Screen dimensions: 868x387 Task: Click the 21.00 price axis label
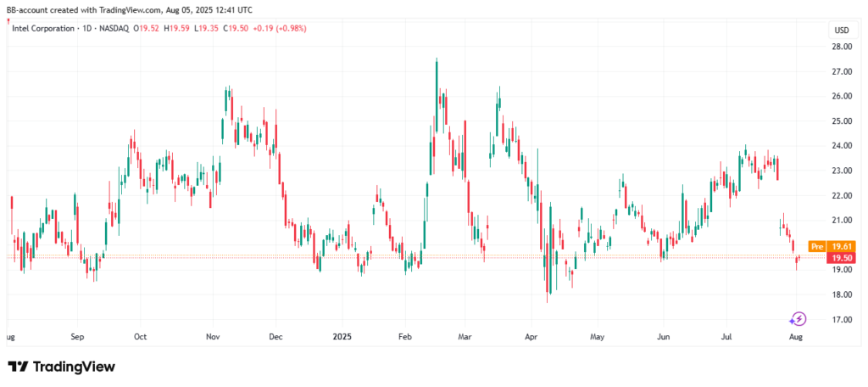pos(843,220)
